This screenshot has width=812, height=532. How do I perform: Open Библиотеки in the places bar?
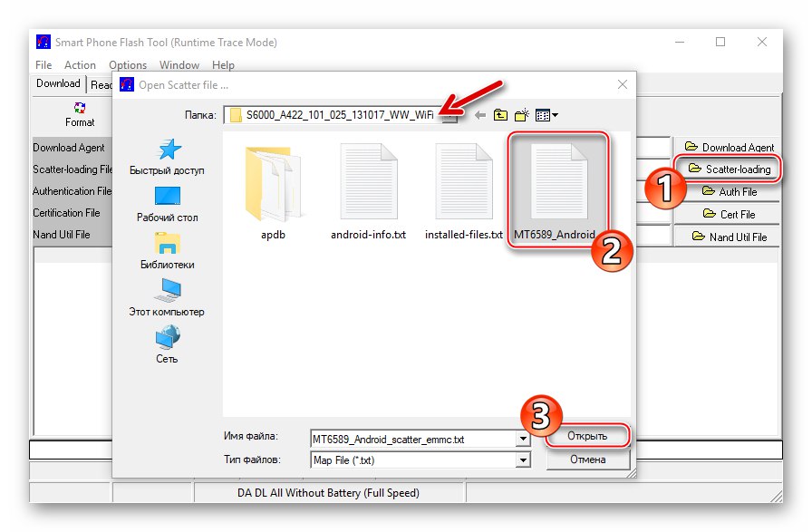[167, 251]
